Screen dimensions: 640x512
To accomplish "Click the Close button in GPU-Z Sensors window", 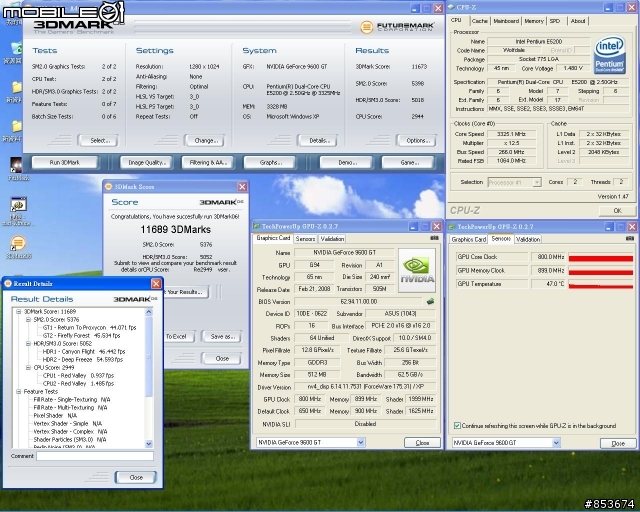I will [618, 443].
